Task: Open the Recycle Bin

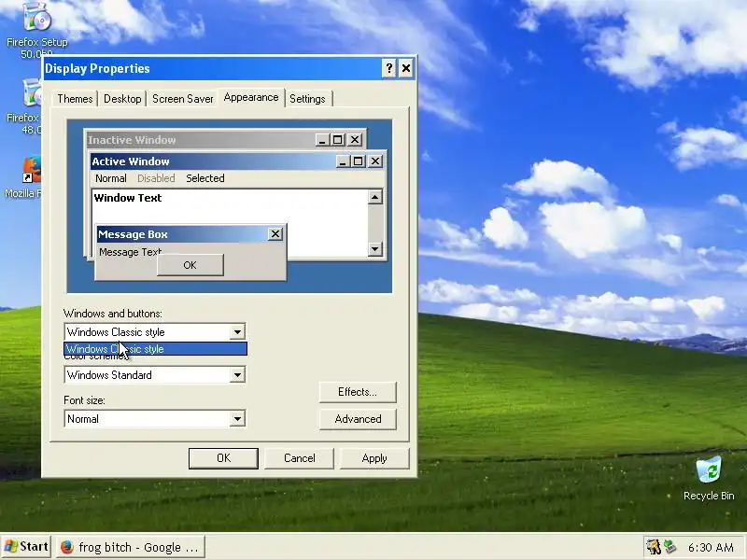Action: [x=709, y=478]
